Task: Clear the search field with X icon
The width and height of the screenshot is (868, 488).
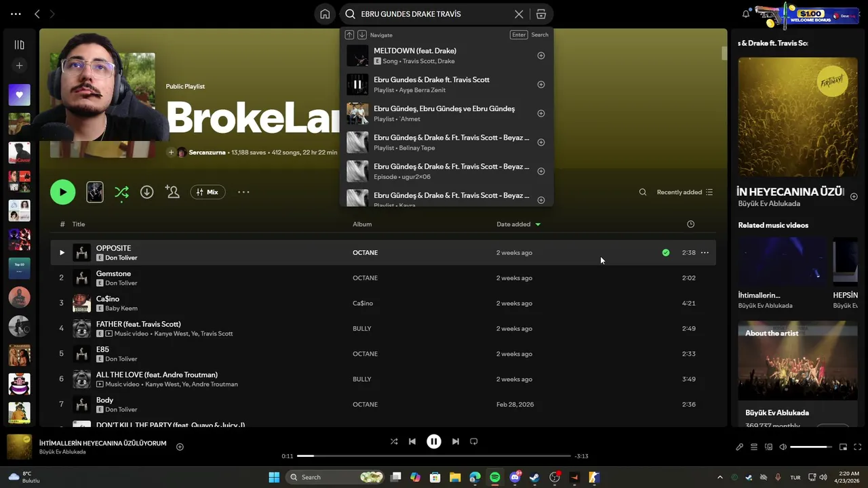Action: [x=519, y=14]
